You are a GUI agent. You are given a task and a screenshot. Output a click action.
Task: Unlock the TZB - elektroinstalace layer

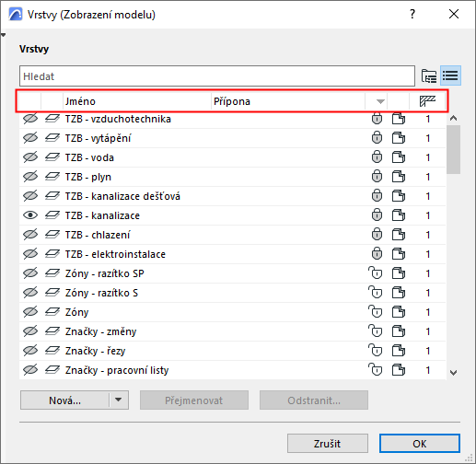(377, 254)
